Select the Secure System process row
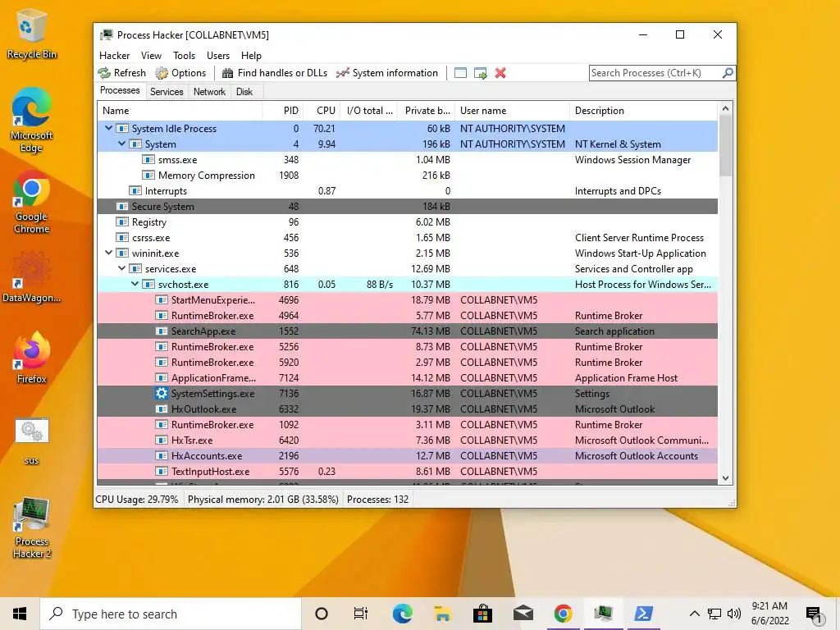Image resolution: width=840 pixels, height=630 pixels. [407, 206]
